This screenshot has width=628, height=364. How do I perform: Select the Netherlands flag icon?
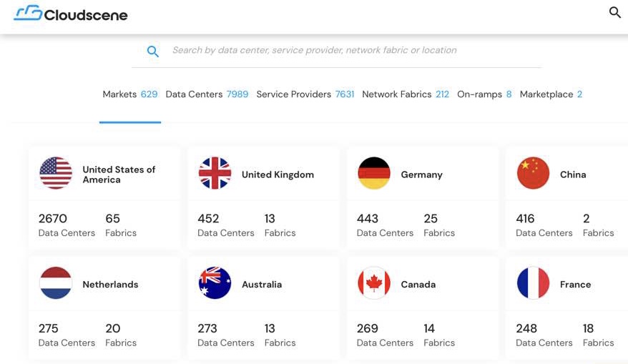click(x=56, y=282)
